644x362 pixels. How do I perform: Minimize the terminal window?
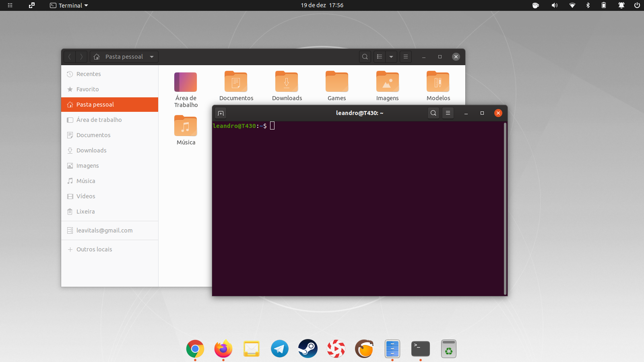[x=466, y=113]
